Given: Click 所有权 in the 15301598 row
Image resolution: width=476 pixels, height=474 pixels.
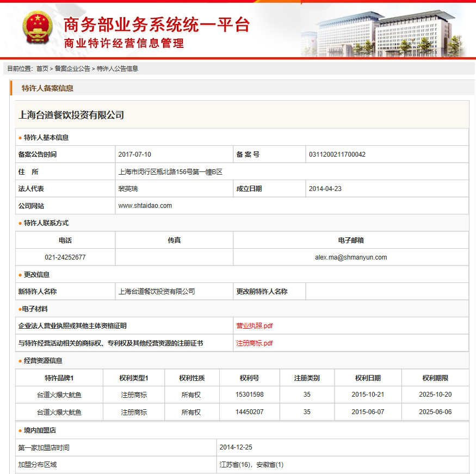Looking at the screenshot, I should coord(191,395).
